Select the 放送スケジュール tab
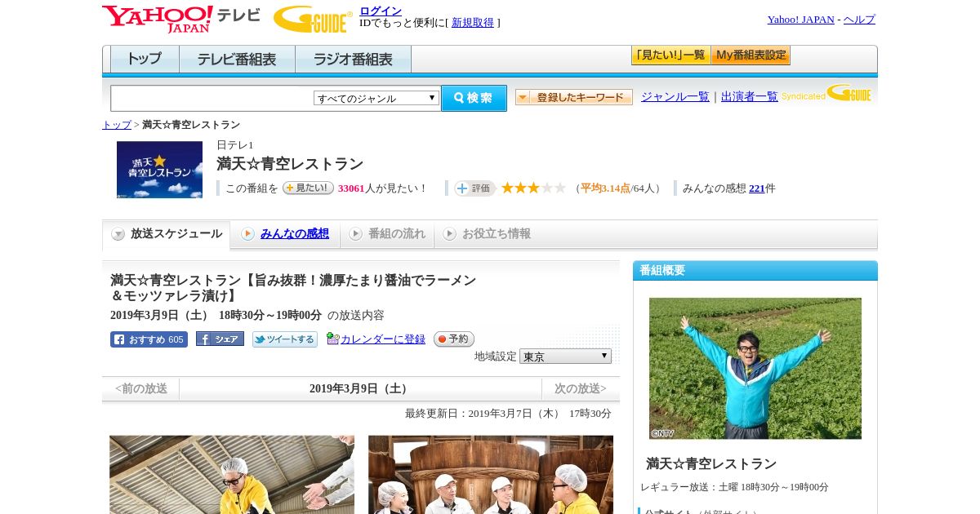Image resolution: width=980 pixels, height=514 pixels. tap(167, 234)
